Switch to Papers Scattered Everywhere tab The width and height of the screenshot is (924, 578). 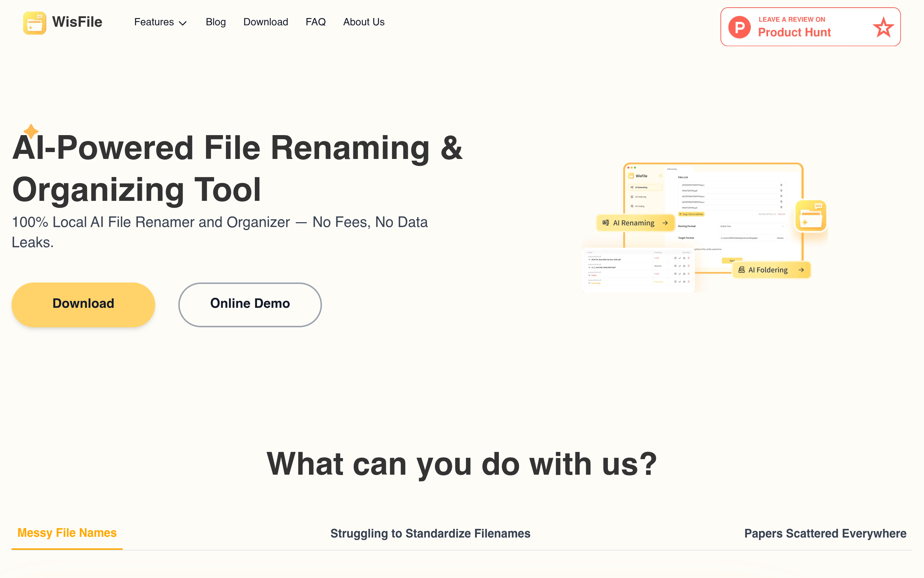pos(825,533)
